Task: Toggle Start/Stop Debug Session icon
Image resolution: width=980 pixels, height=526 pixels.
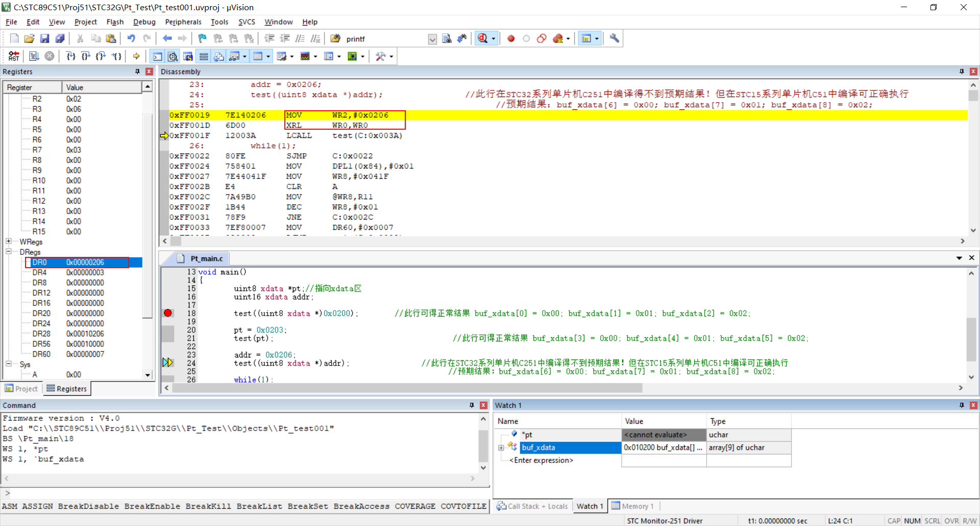Action: 482,38
